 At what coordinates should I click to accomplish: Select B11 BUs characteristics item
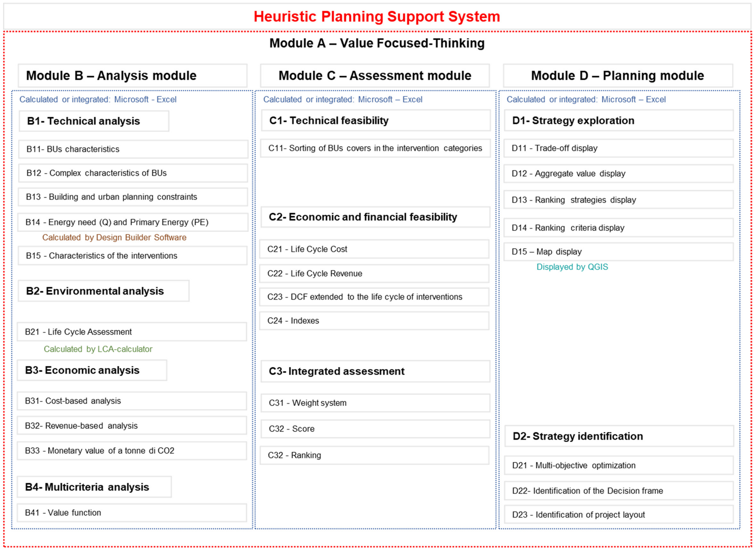133,149
